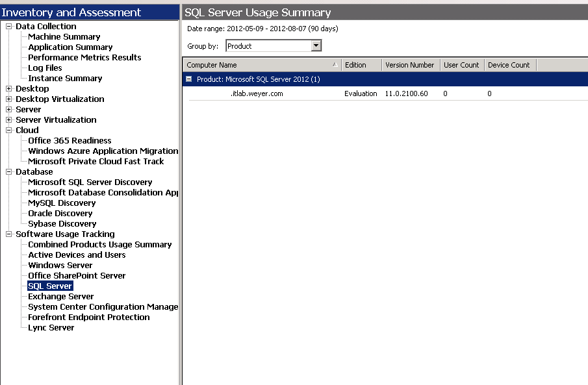Expand the Desktop tree node

coord(9,89)
